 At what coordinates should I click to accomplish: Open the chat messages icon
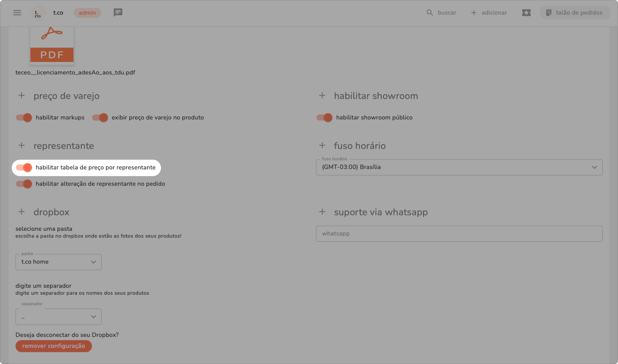118,13
